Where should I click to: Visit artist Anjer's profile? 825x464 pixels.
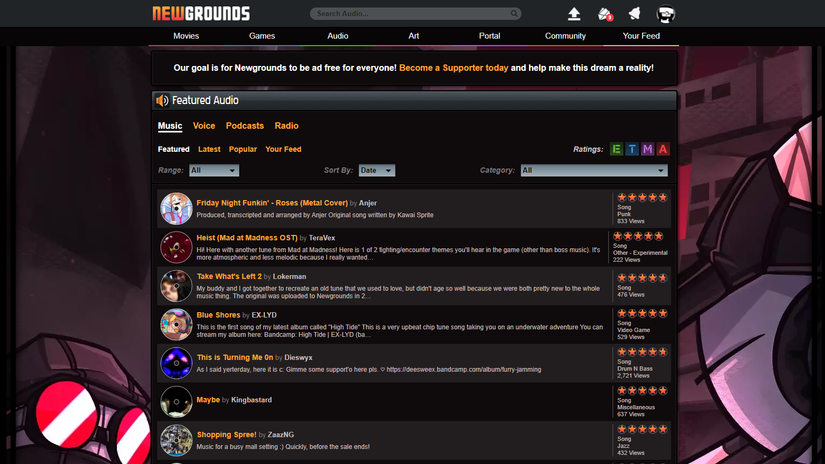[368, 203]
